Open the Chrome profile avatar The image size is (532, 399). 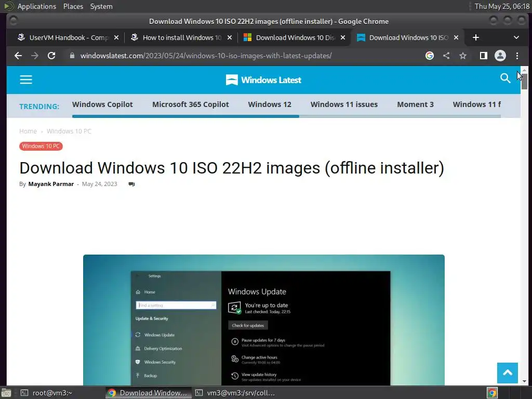pos(500,56)
